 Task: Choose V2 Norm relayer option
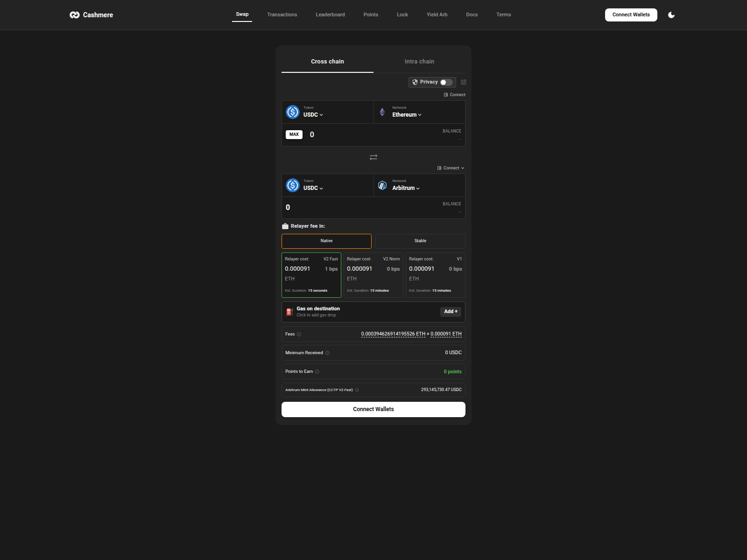click(x=373, y=275)
